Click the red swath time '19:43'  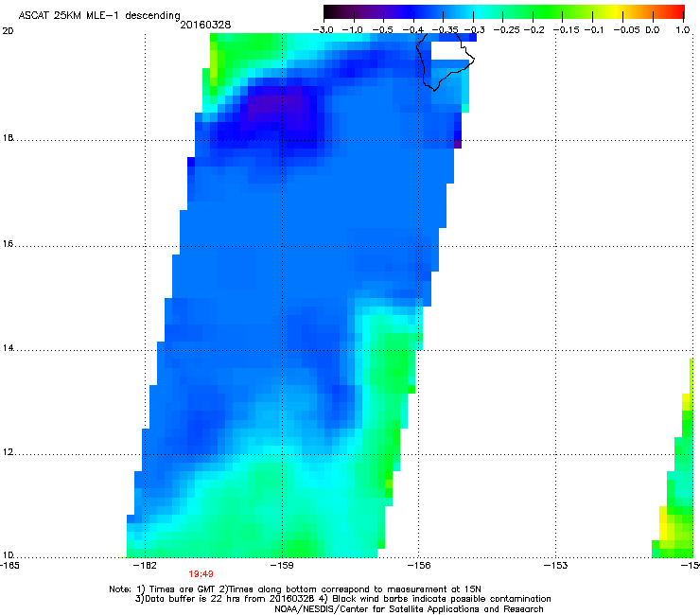click(201, 574)
